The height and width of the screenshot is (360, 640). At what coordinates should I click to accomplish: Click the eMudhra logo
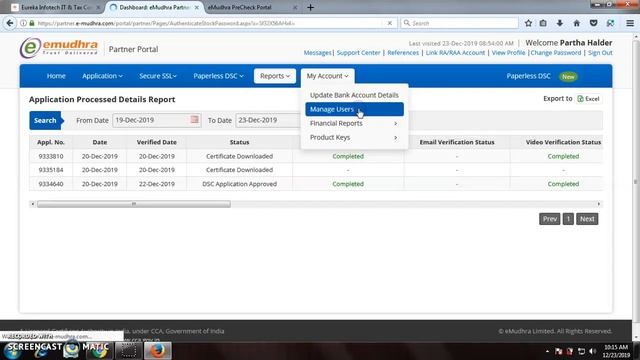point(59,47)
